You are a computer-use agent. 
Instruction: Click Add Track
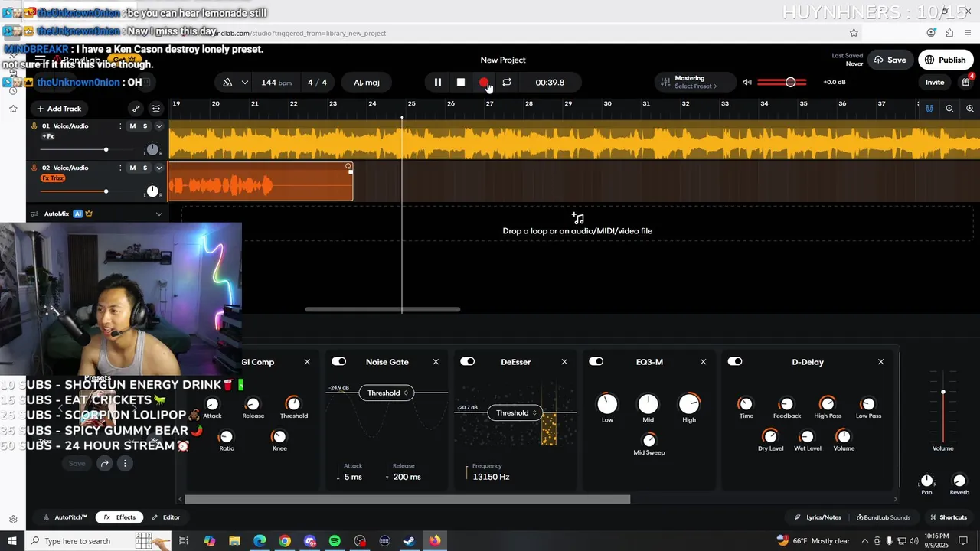point(58,109)
